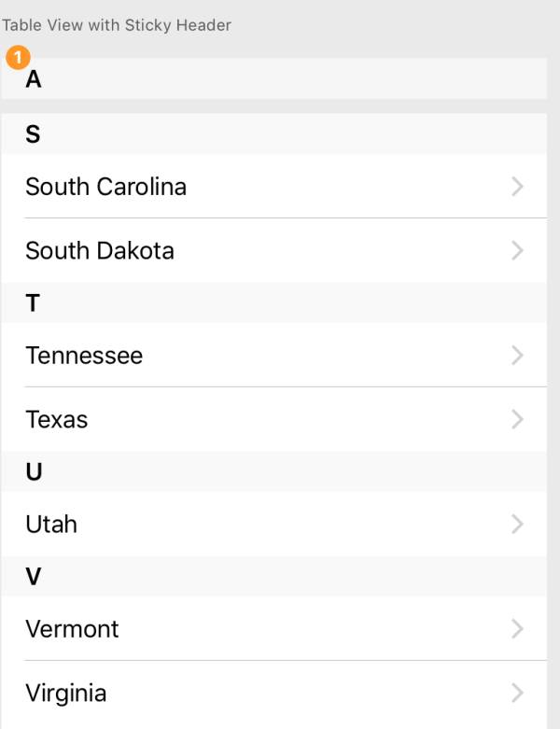This screenshot has width=560, height=729.
Task: Tap the T section header
Action: click(x=273, y=302)
